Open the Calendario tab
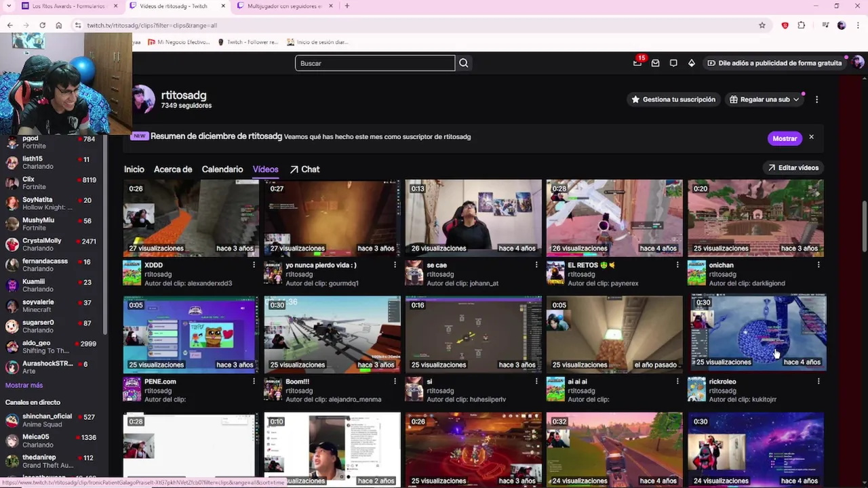This screenshot has height=488, width=868. pos(222,169)
